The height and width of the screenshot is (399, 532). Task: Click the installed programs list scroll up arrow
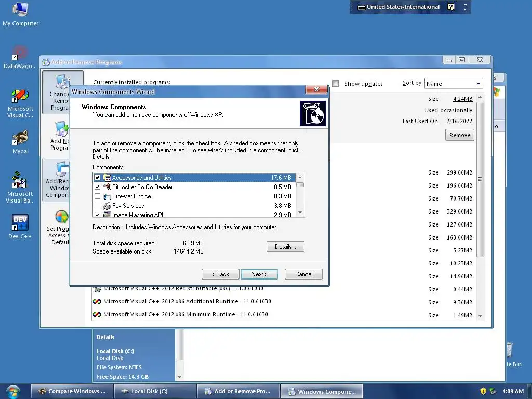tap(481, 97)
